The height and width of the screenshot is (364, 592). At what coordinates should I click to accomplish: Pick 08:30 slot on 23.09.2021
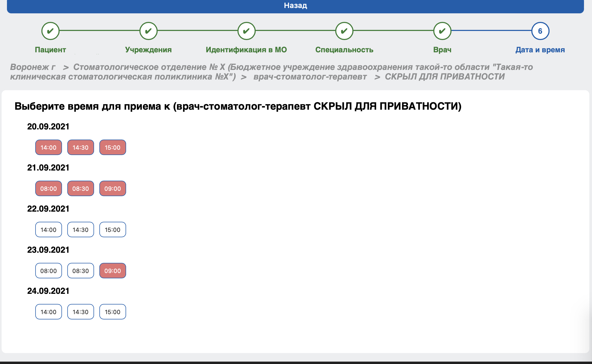[81, 271]
